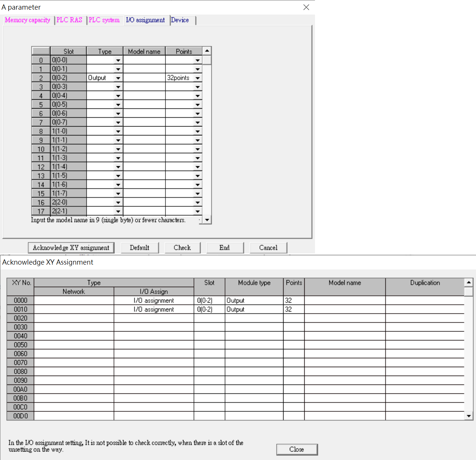This screenshot has width=476, height=460.
Task: Open Type dropdown for slot 0(0-0)
Action: [x=118, y=60]
